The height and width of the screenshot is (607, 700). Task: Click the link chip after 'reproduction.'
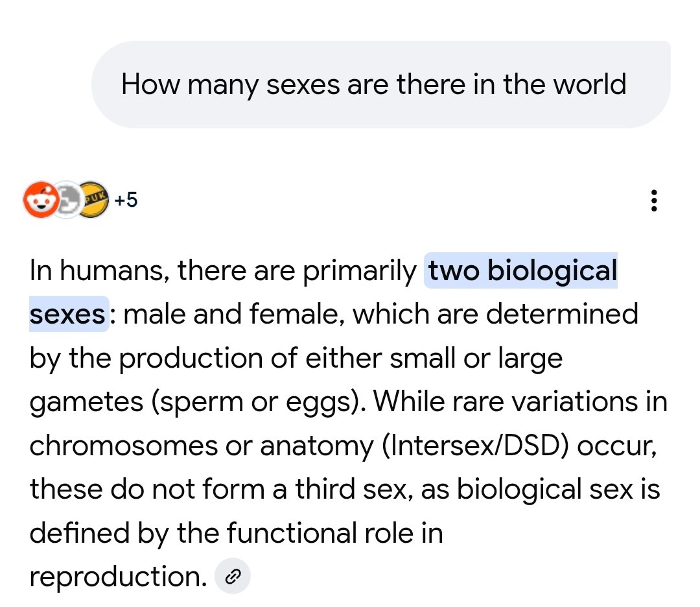pos(232,576)
